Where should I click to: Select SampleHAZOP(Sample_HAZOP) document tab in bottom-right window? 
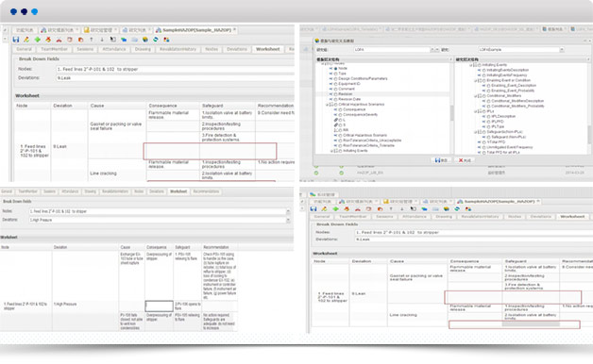500,201
